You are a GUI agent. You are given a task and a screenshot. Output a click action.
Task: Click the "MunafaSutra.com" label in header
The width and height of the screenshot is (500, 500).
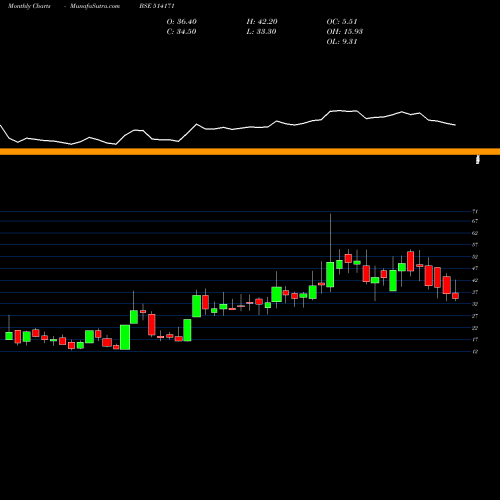tap(95, 6)
